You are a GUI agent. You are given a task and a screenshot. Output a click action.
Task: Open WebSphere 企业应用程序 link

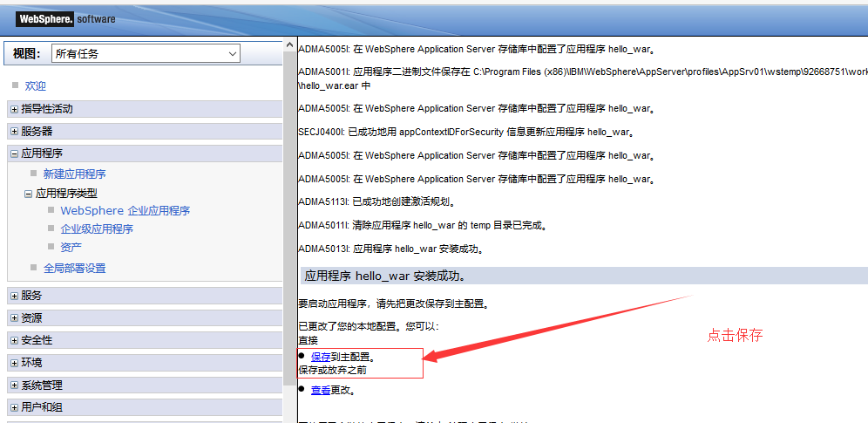click(x=125, y=211)
